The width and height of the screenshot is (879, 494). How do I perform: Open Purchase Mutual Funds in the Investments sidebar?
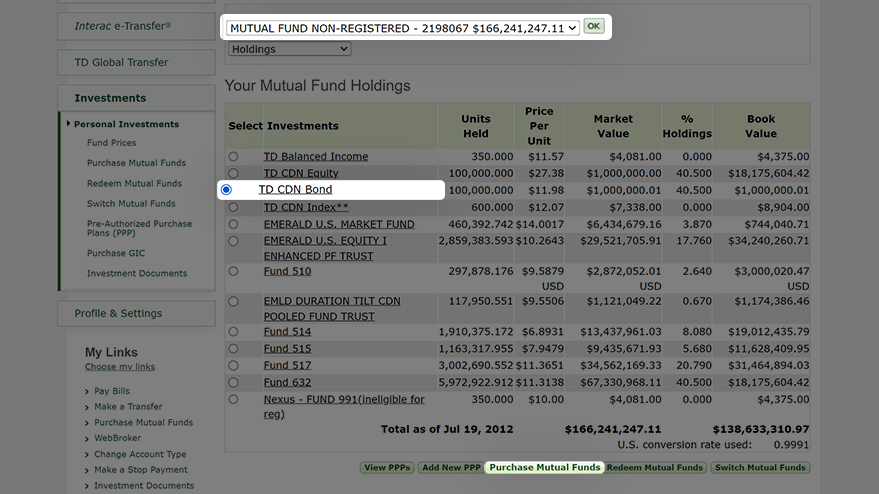(x=136, y=163)
